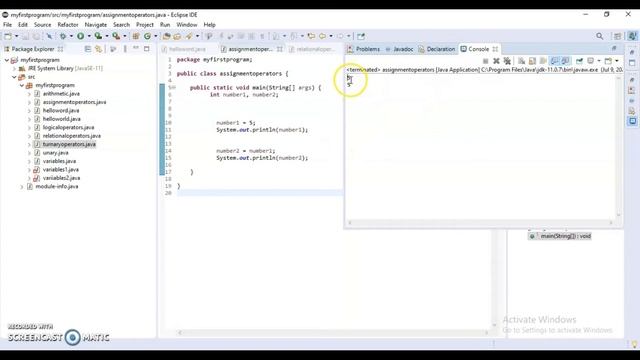Click the Debug bug toolbar icon

[x=62, y=36]
